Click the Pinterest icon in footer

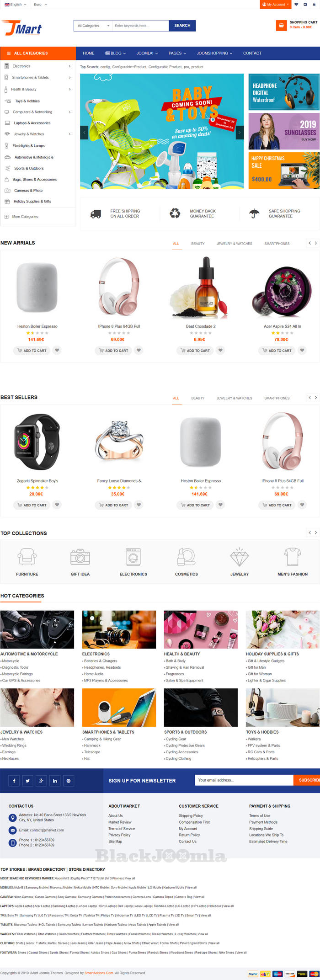[68, 781]
